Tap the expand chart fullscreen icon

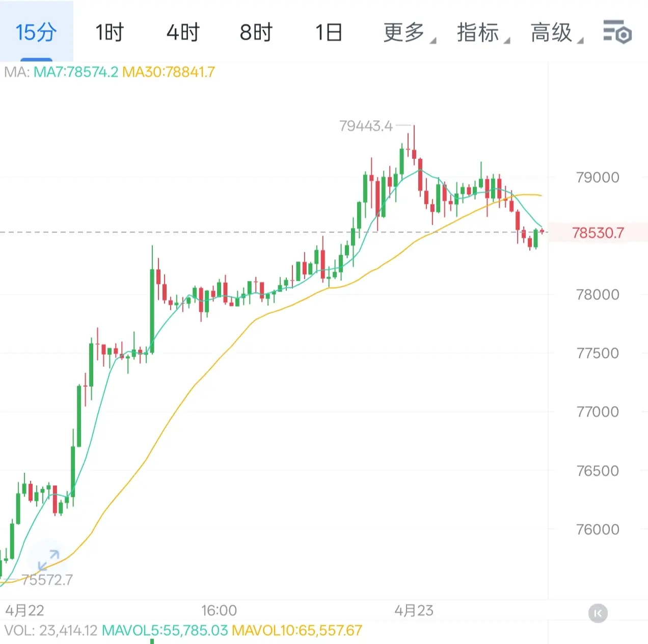[49, 560]
